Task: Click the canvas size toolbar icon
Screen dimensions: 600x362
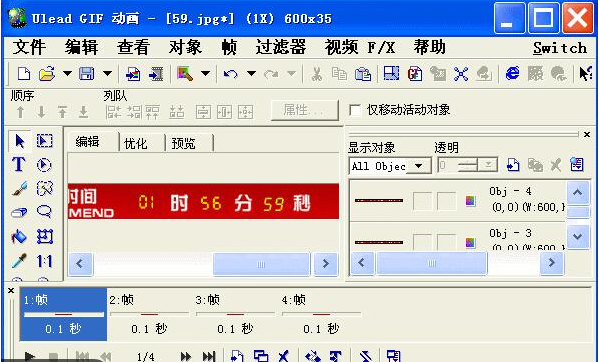Action: [391, 73]
